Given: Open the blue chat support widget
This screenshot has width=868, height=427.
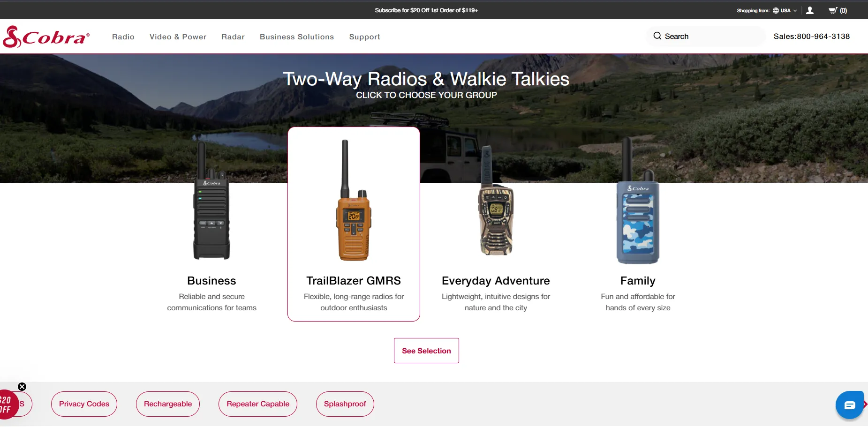Looking at the screenshot, I should click(x=849, y=405).
